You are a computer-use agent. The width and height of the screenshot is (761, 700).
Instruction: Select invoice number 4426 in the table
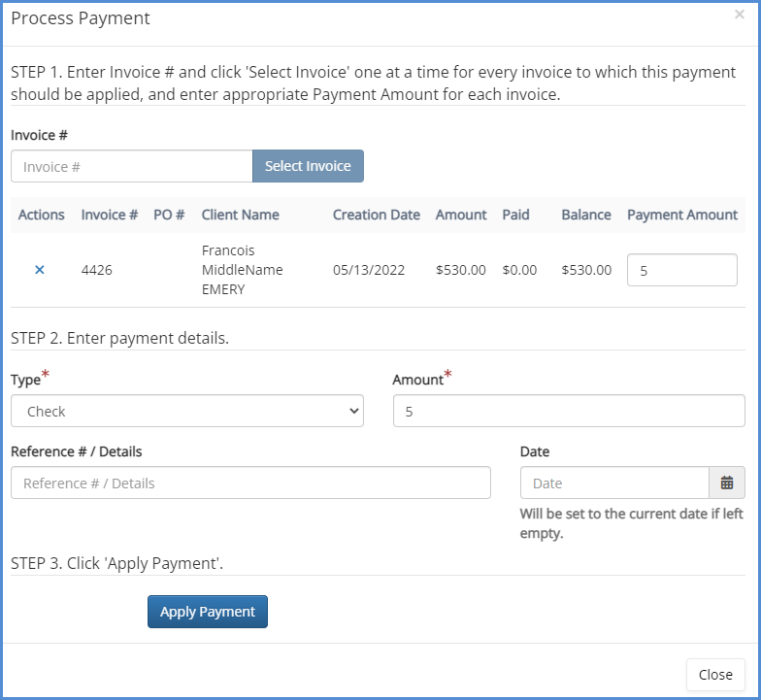tap(96, 270)
